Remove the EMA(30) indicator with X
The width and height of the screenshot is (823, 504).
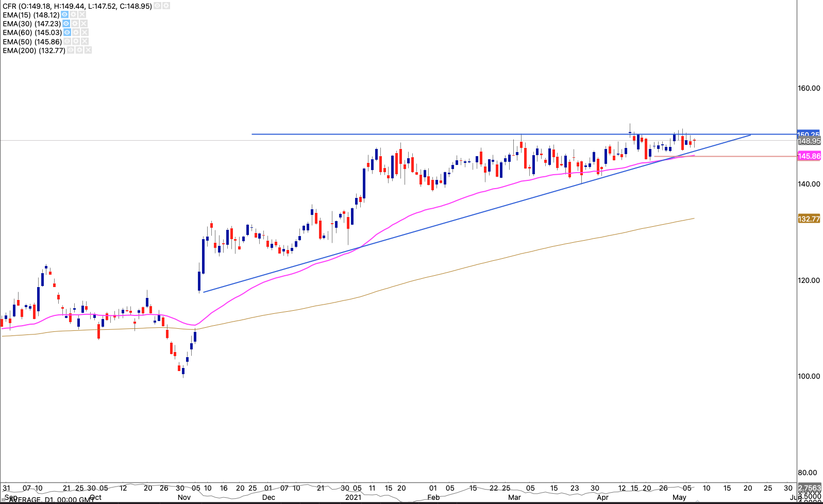point(83,24)
